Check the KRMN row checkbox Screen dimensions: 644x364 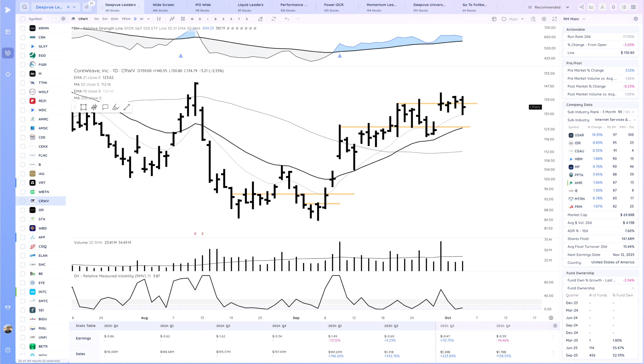click(23, 28)
